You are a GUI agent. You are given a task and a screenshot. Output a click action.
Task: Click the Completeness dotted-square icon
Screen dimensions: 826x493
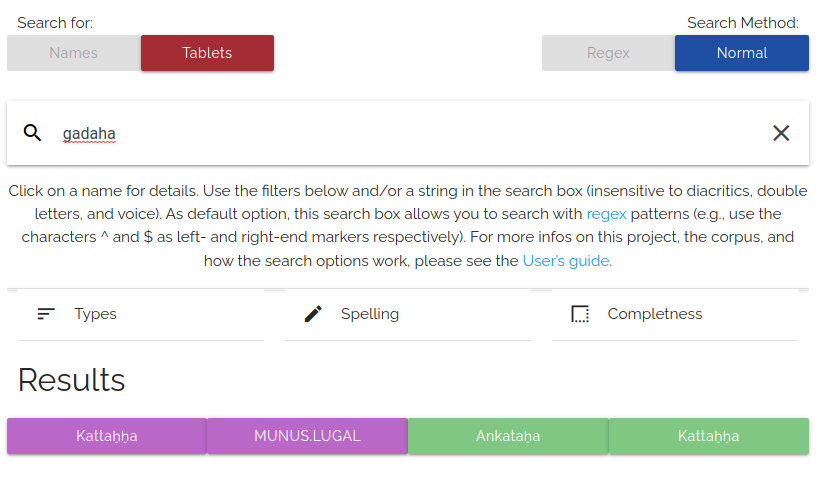(580, 314)
